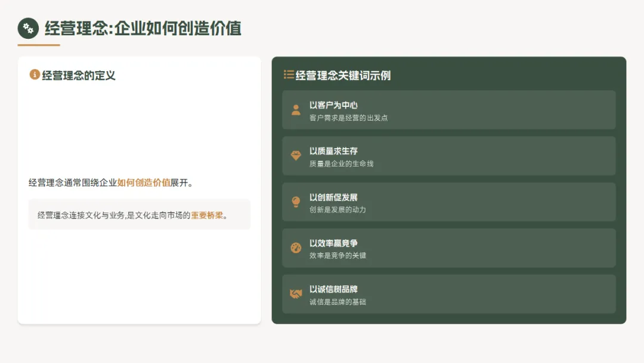Click the subtitle 创新是发展的动力
644x363 pixels.
[x=338, y=210]
